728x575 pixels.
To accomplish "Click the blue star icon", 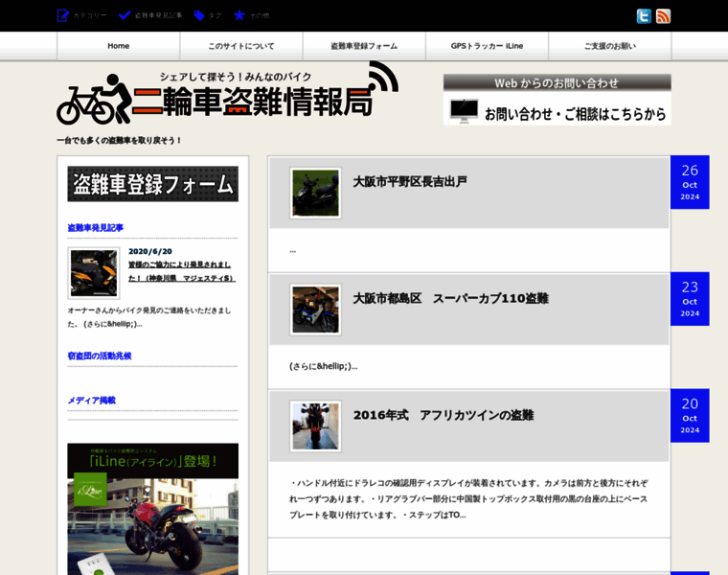I will [239, 15].
